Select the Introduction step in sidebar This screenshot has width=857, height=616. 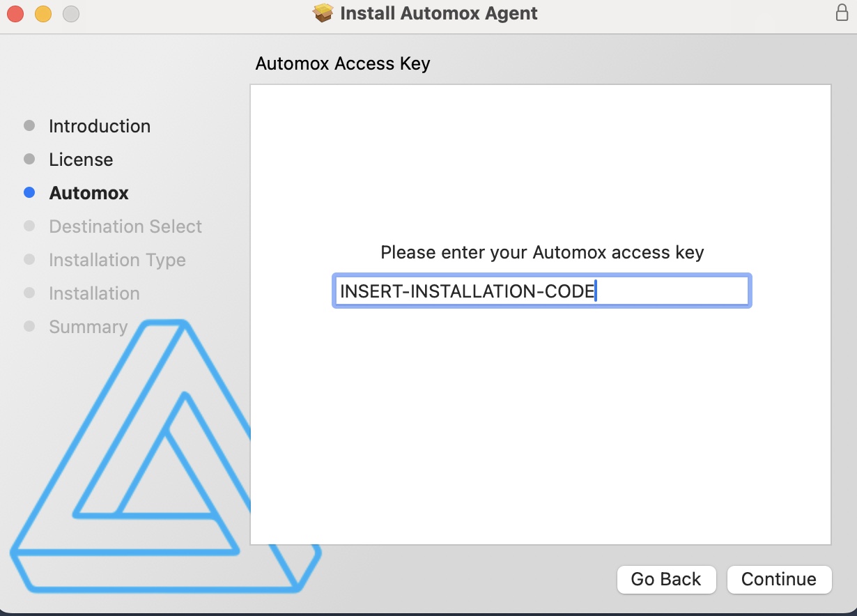(x=100, y=126)
